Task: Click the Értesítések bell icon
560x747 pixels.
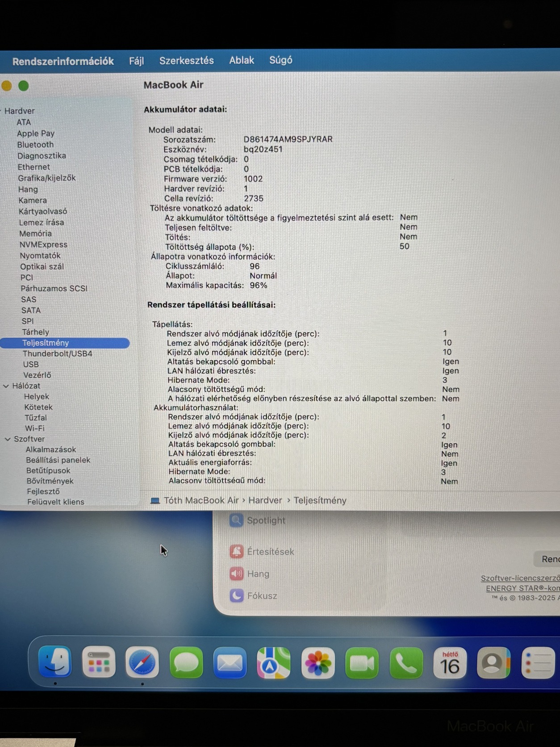Action: [x=237, y=551]
